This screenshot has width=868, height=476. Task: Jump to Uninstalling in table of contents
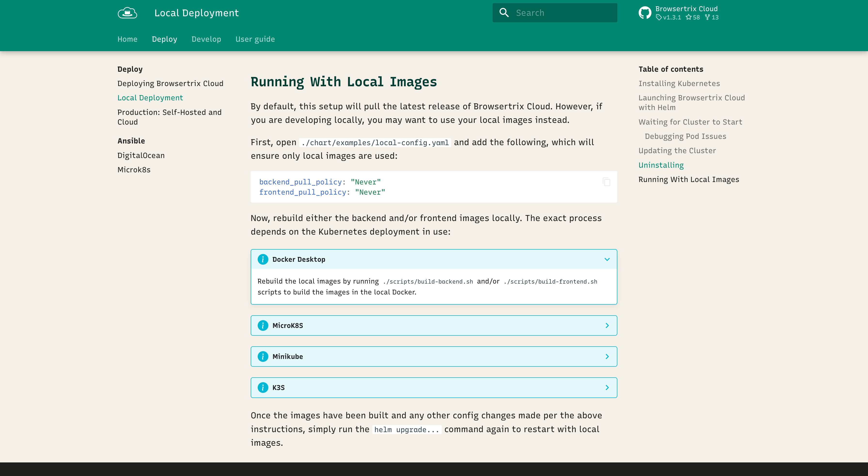pos(661,165)
